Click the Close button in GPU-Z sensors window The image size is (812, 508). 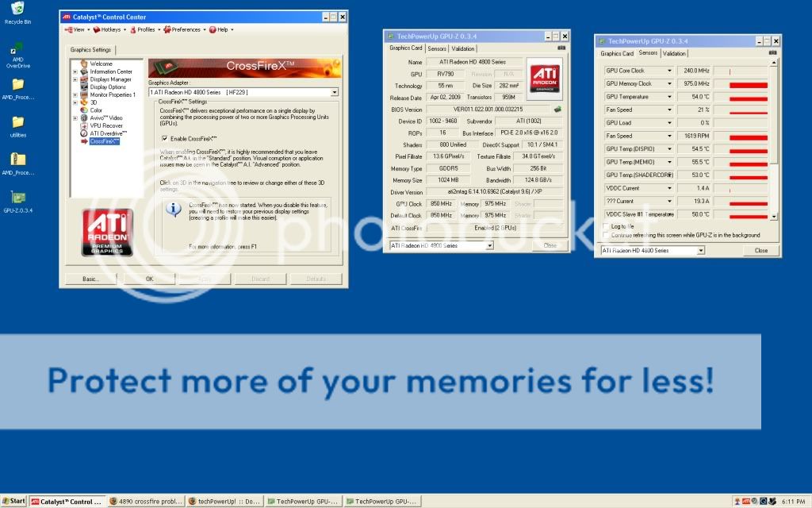coord(761,250)
